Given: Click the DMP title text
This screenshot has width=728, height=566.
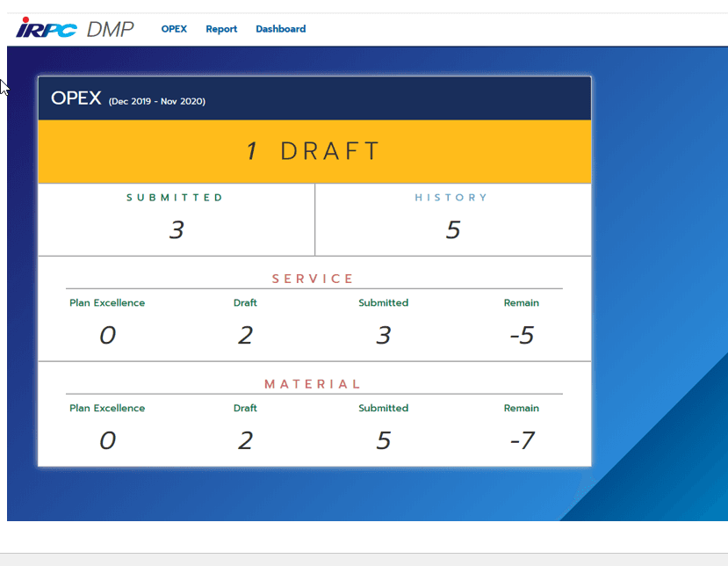Looking at the screenshot, I should (x=110, y=29).
